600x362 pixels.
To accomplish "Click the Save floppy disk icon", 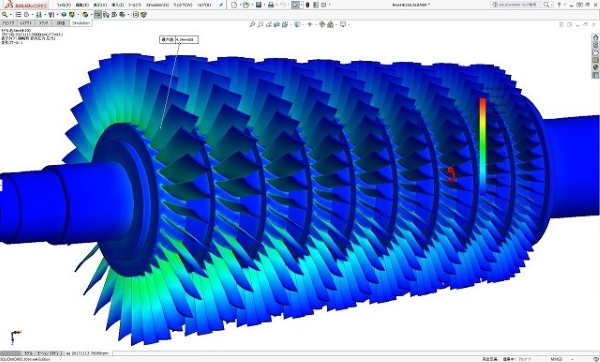I will pyautogui.click(x=259, y=5).
